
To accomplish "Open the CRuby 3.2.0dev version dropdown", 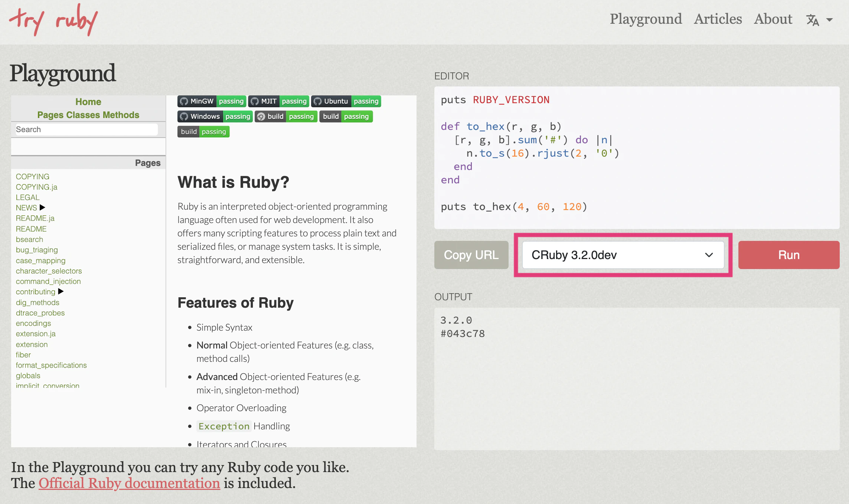I will click(x=623, y=255).
